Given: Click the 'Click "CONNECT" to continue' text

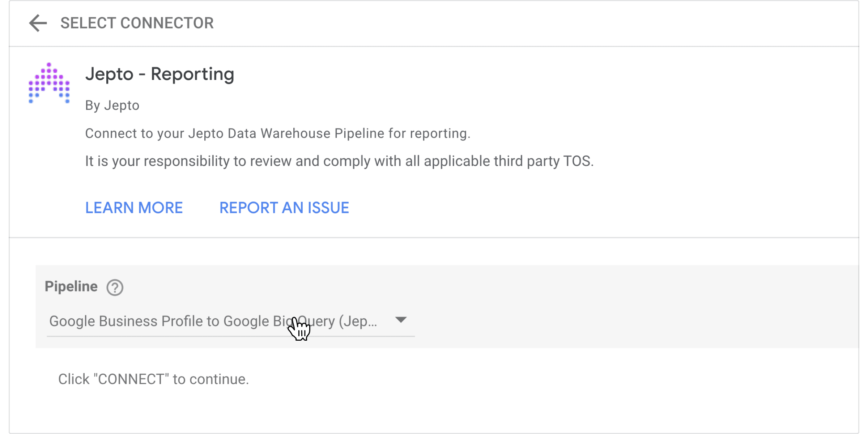Looking at the screenshot, I should coord(154,379).
